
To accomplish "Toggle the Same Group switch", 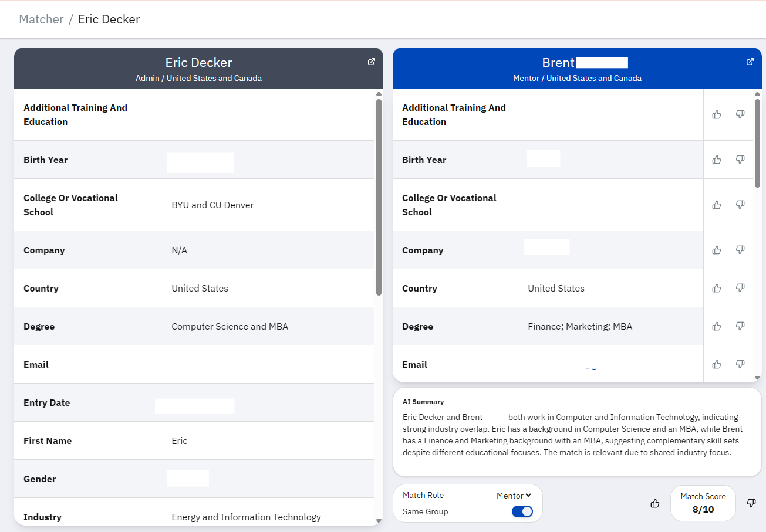I will click(522, 511).
